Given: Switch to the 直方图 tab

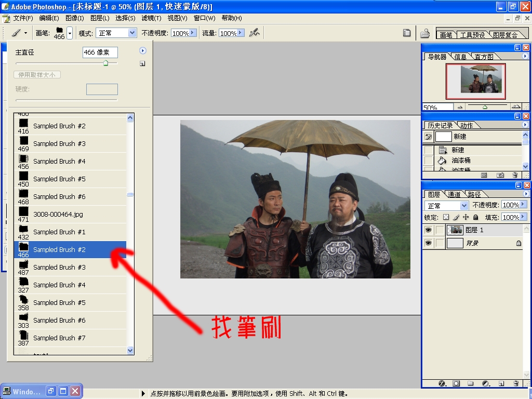Looking at the screenshot, I should (484, 57).
